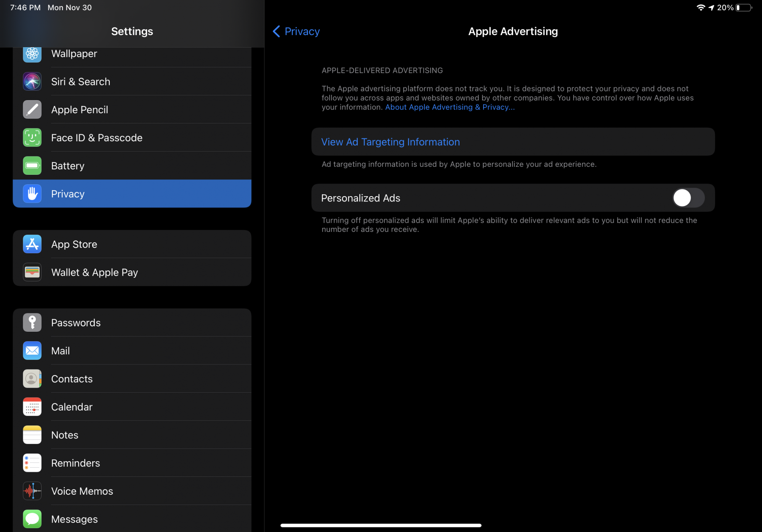Tap the Siri & Search icon
Screen dimensions: 762x532
click(x=32, y=81)
